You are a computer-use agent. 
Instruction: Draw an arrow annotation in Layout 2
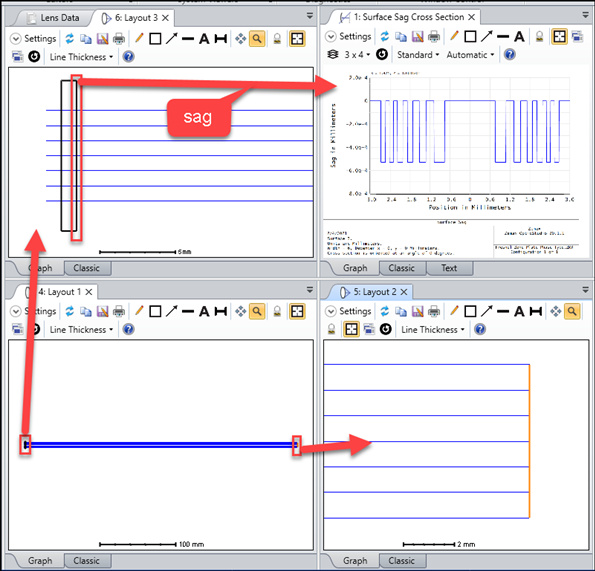pyautogui.click(x=486, y=311)
